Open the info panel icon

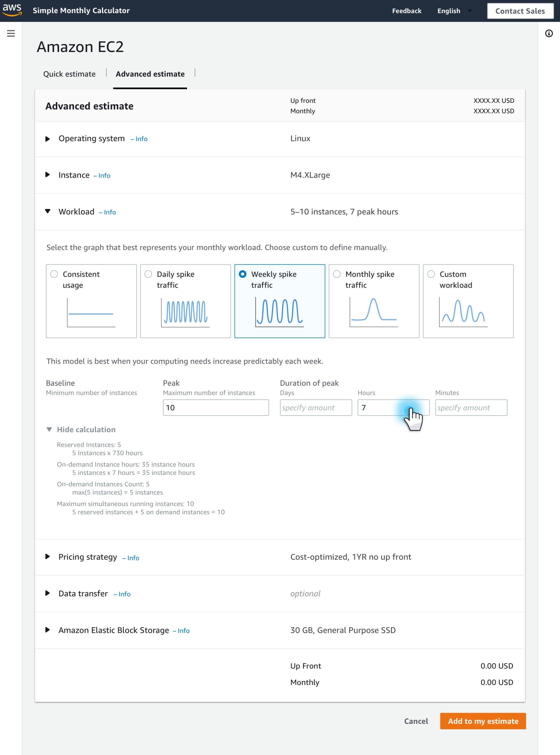549,33
